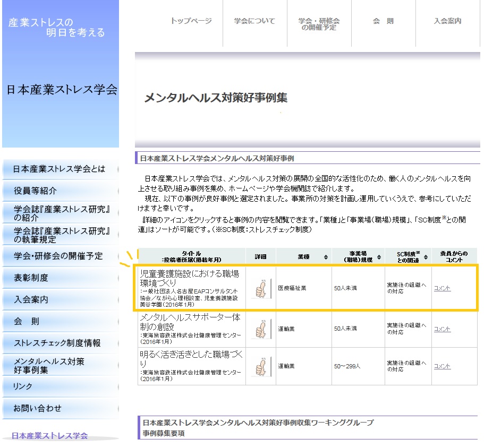View コメント link for メンタルヘルスサポーター row

tap(442, 329)
